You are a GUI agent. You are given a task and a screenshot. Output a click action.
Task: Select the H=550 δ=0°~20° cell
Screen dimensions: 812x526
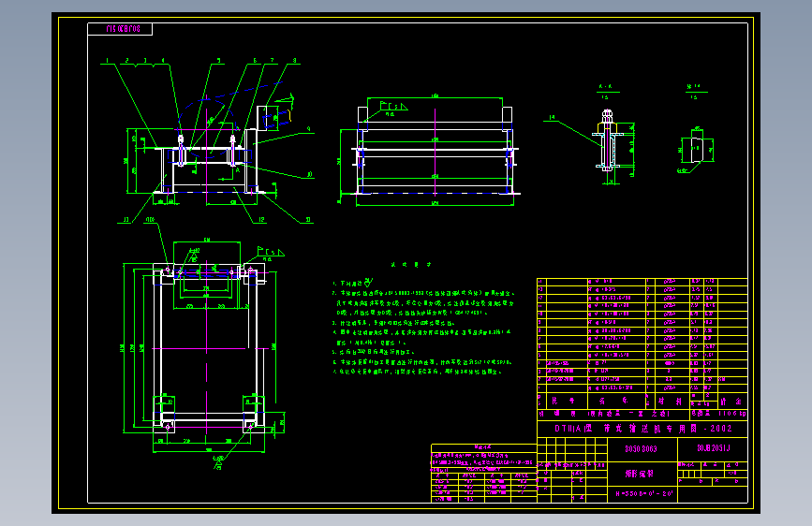tap(642, 494)
